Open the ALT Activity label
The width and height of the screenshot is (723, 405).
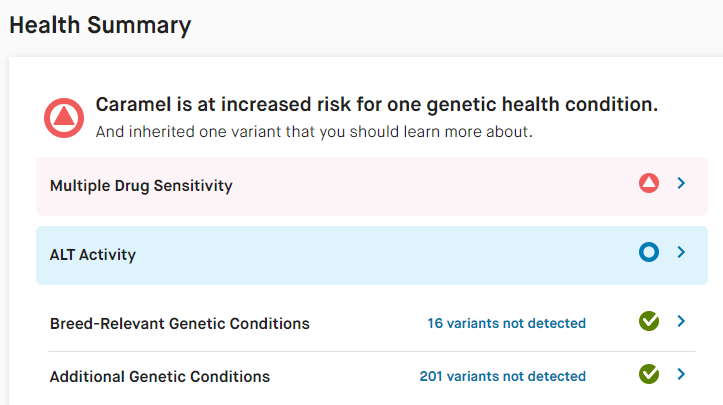(x=93, y=255)
